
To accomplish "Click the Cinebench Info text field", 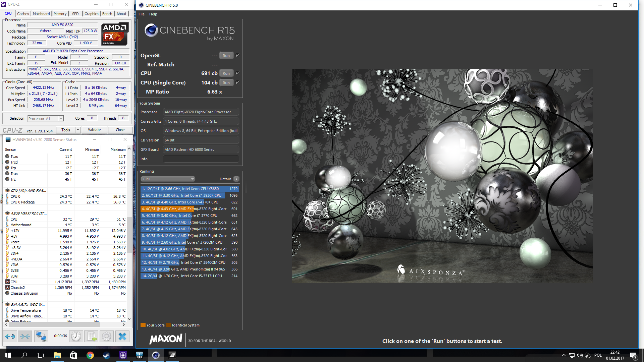I will click(201, 159).
